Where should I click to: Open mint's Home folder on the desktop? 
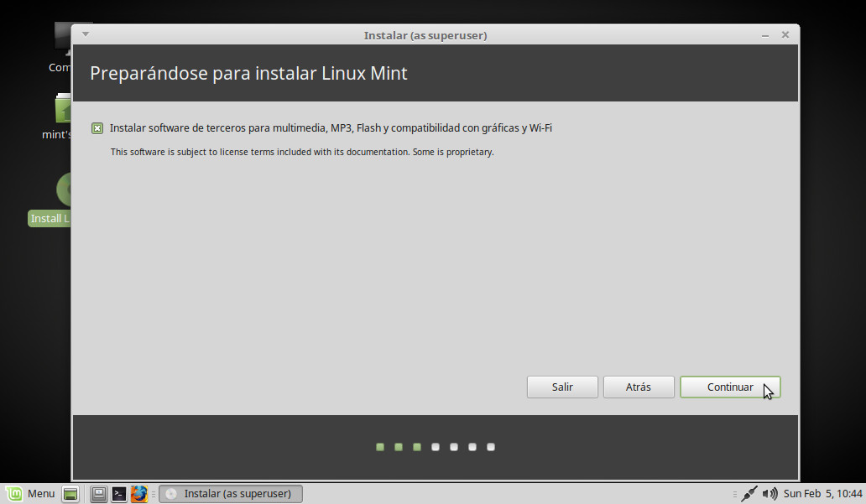point(61,109)
